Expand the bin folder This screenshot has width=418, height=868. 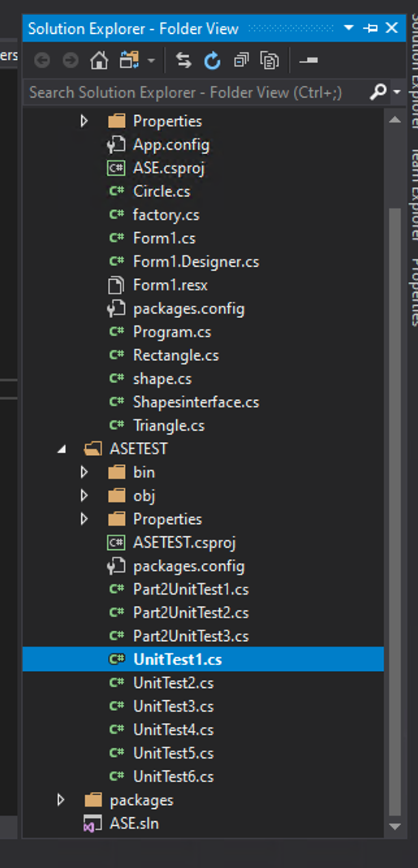coord(84,472)
